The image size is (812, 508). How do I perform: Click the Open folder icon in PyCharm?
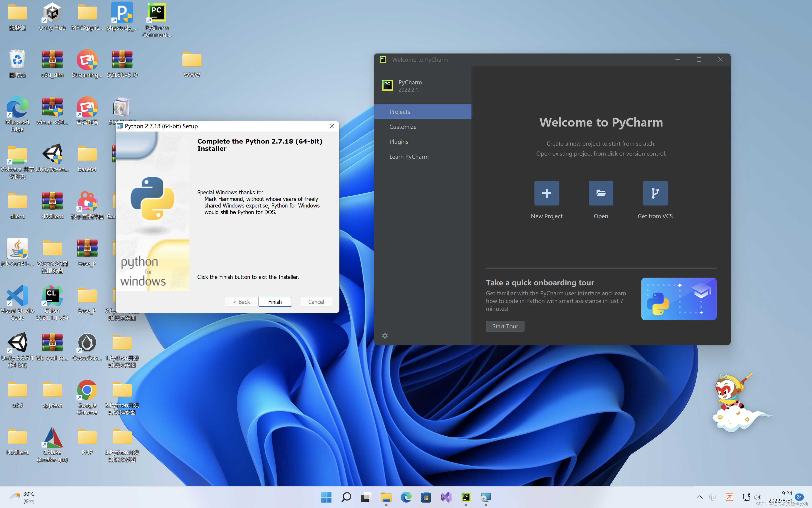(601, 193)
